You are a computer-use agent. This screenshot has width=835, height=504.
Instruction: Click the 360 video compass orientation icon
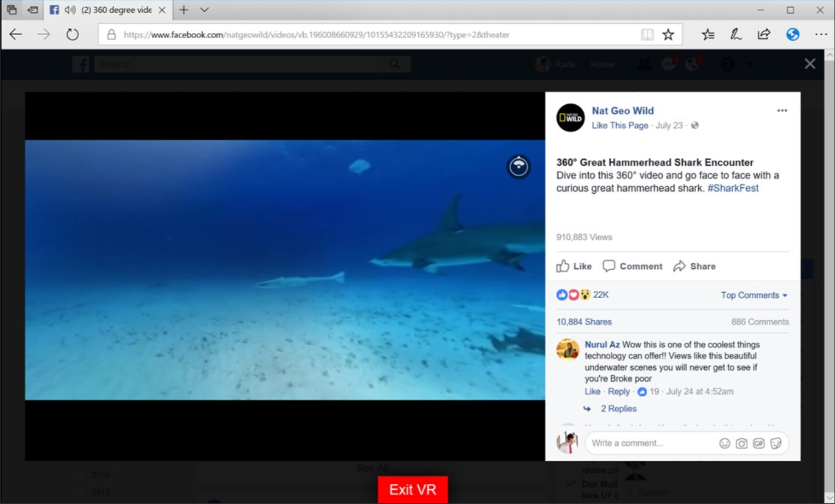tap(518, 166)
